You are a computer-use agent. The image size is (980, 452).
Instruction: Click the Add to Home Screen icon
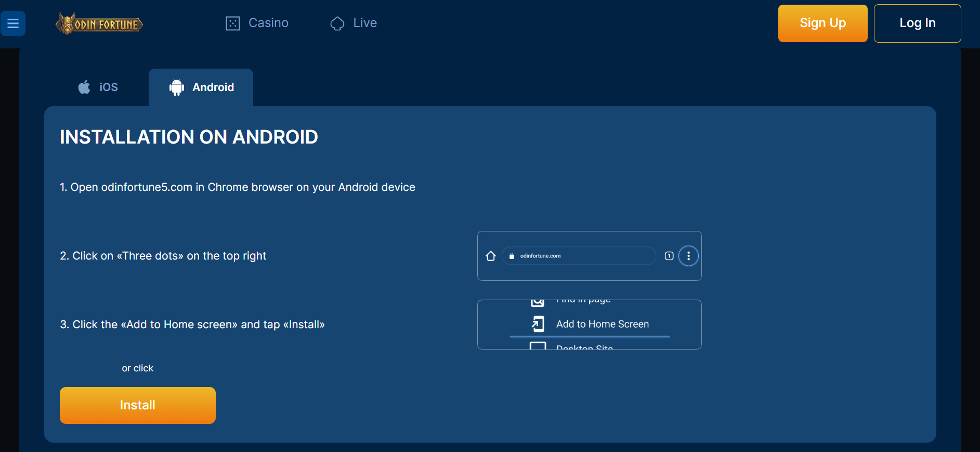click(x=538, y=324)
